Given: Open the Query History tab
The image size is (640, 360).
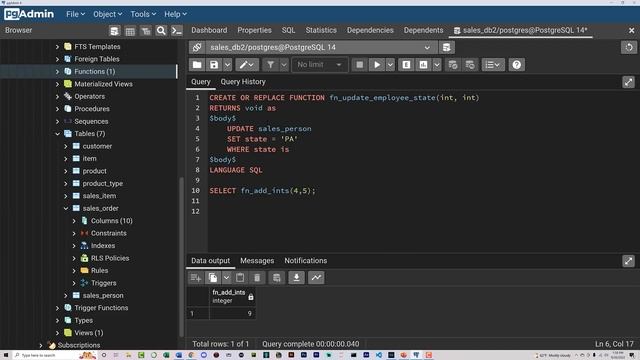Looking at the screenshot, I should [243, 82].
